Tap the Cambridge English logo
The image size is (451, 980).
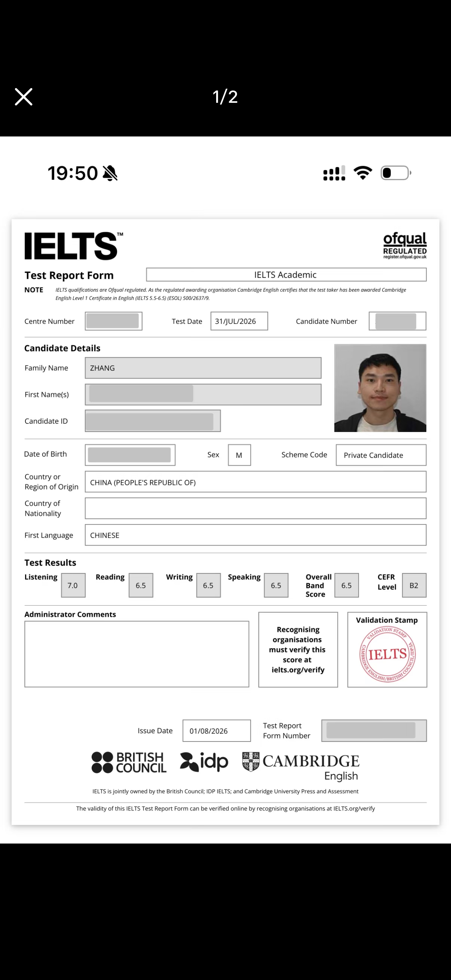tap(301, 766)
